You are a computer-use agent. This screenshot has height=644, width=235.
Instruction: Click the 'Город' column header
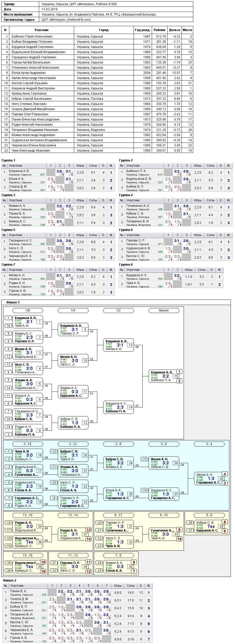pos(104,30)
